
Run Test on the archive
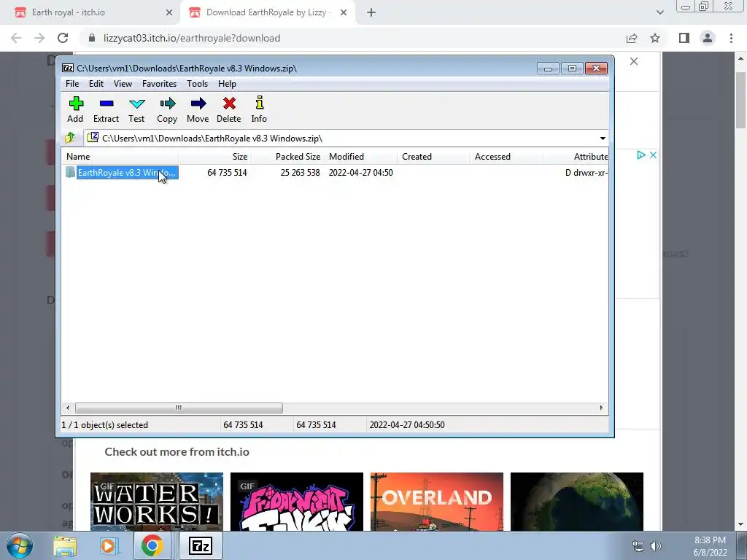tap(136, 109)
